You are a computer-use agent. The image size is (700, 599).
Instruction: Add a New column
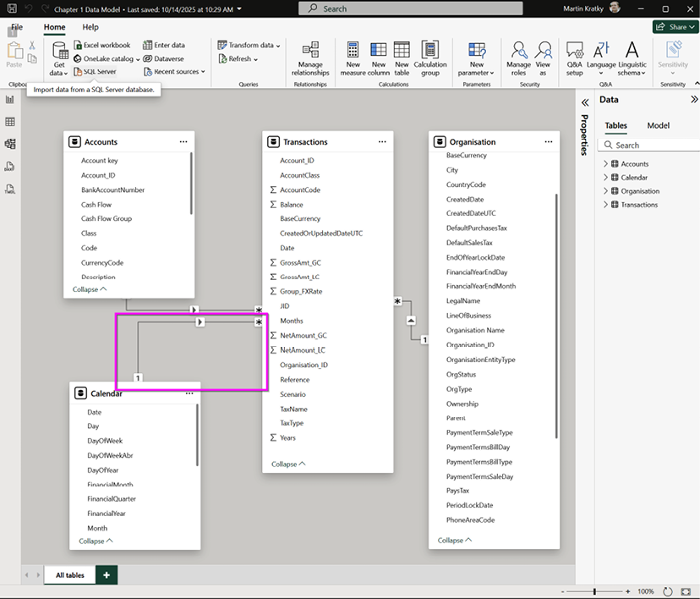coord(379,56)
